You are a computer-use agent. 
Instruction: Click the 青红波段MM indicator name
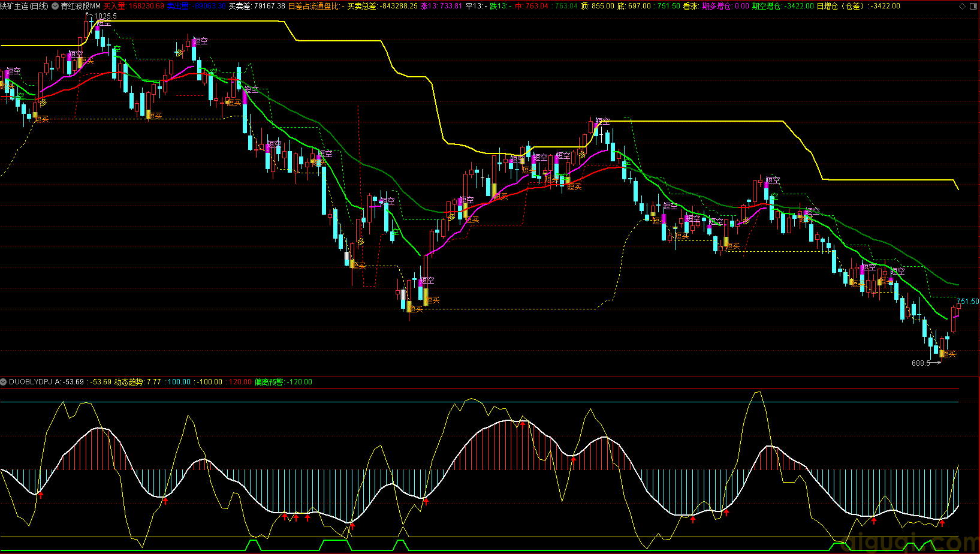point(81,6)
